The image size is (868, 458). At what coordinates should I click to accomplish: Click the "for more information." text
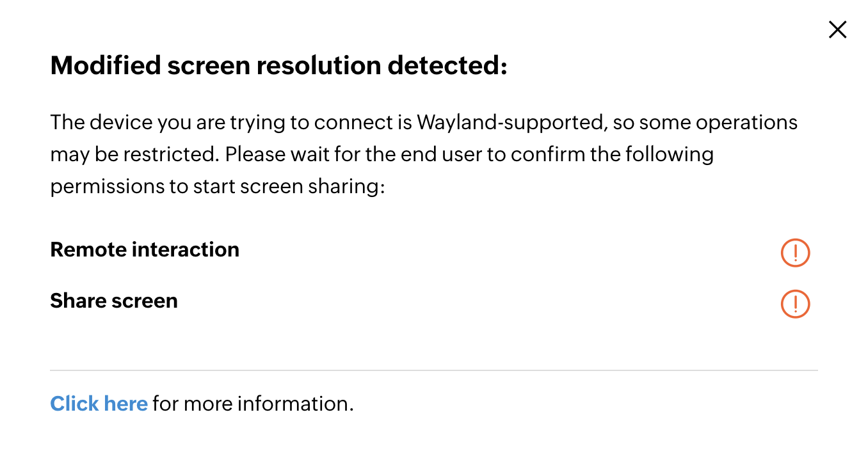tap(253, 404)
